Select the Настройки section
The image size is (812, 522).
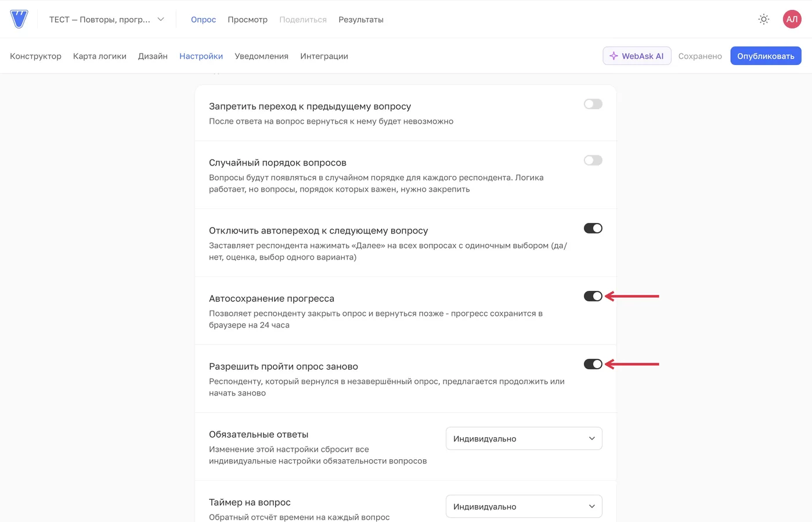[x=201, y=56]
